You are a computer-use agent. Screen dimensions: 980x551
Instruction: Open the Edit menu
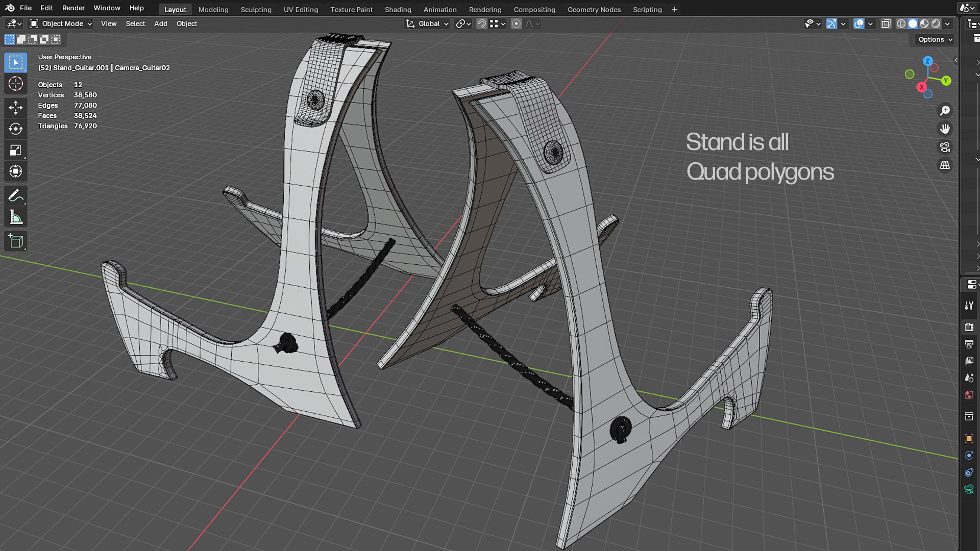tap(46, 8)
